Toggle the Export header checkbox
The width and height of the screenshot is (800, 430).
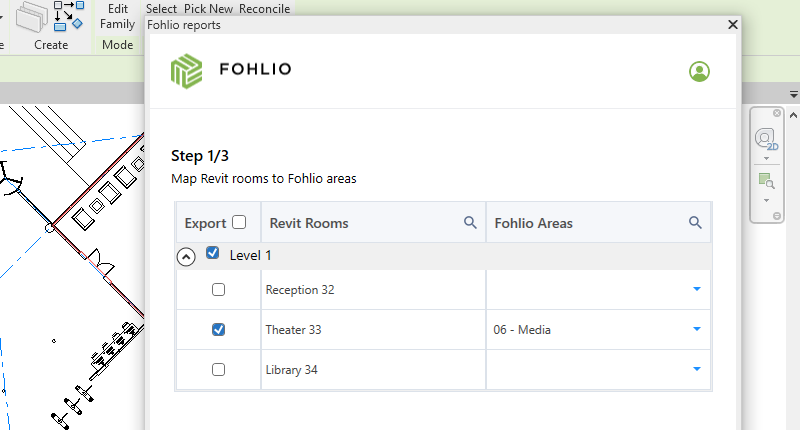pyautogui.click(x=239, y=222)
